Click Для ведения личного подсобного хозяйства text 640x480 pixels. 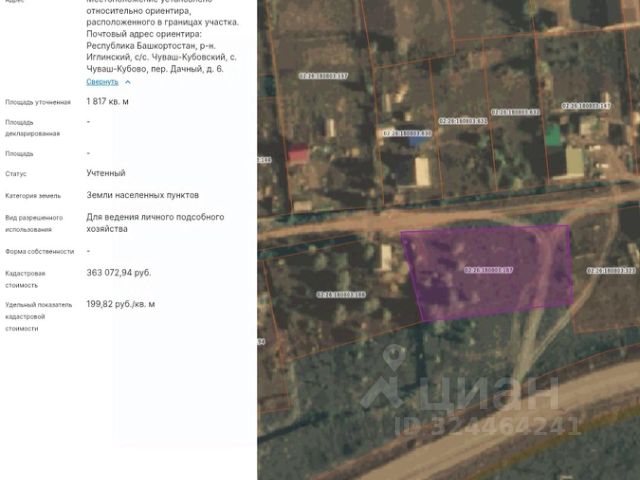click(155, 223)
